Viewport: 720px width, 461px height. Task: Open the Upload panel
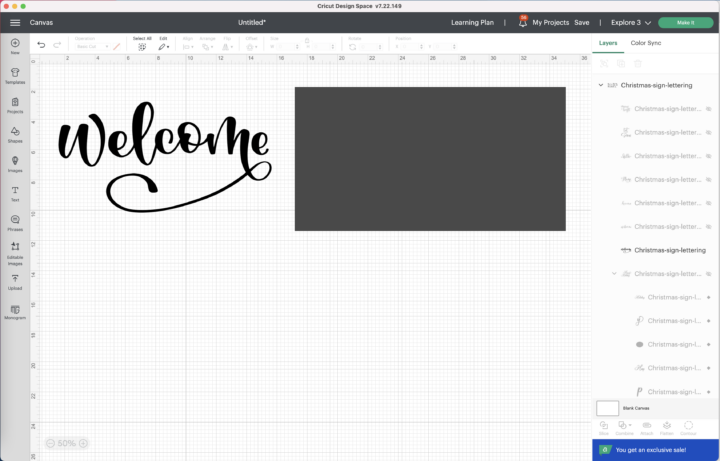tap(15, 281)
